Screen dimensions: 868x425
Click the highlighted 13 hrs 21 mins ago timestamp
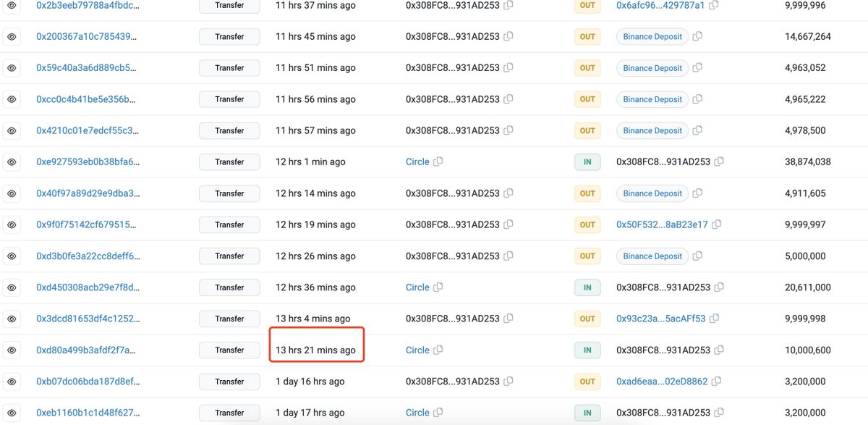tap(316, 350)
